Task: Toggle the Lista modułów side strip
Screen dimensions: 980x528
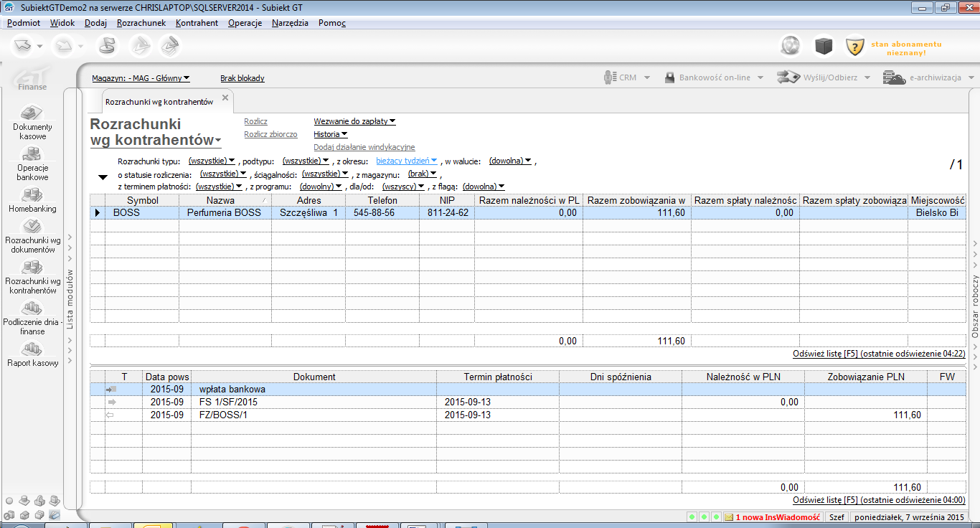Action: click(x=70, y=298)
